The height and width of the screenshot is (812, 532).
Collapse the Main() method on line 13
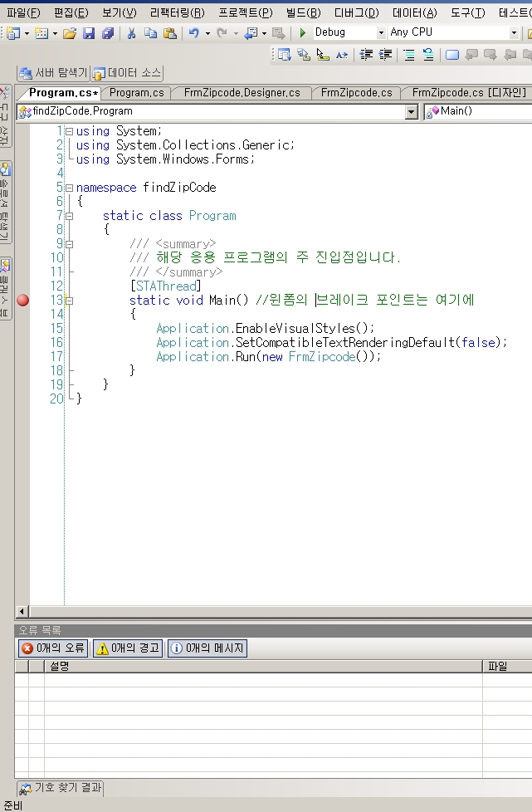(70, 301)
